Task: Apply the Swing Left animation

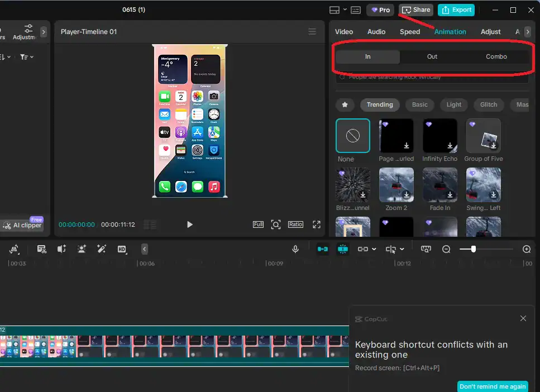Action: pos(483,185)
